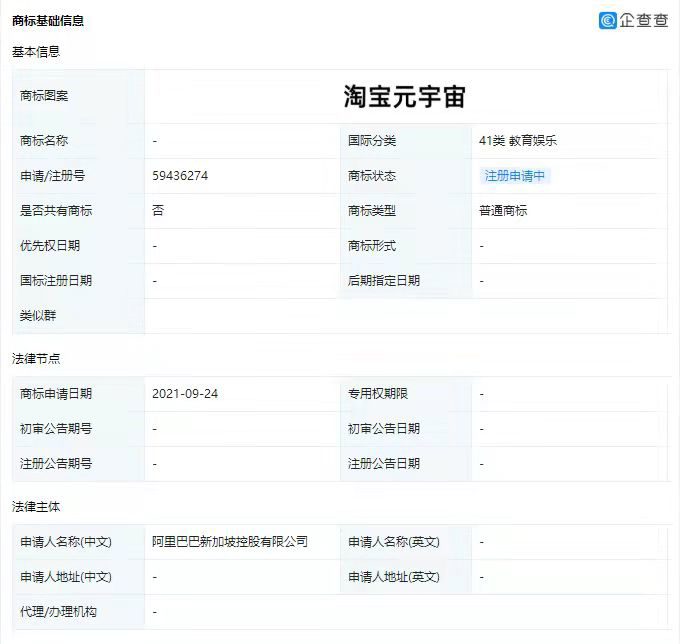
Task: Select the registration number 59436274
Action: coord(180,176)
